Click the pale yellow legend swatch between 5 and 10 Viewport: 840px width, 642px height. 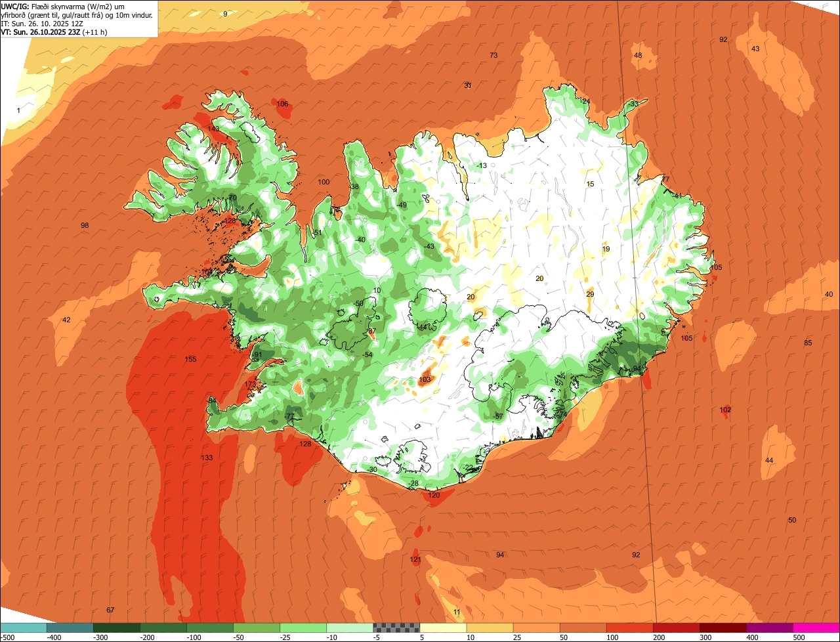coord(444,628)
